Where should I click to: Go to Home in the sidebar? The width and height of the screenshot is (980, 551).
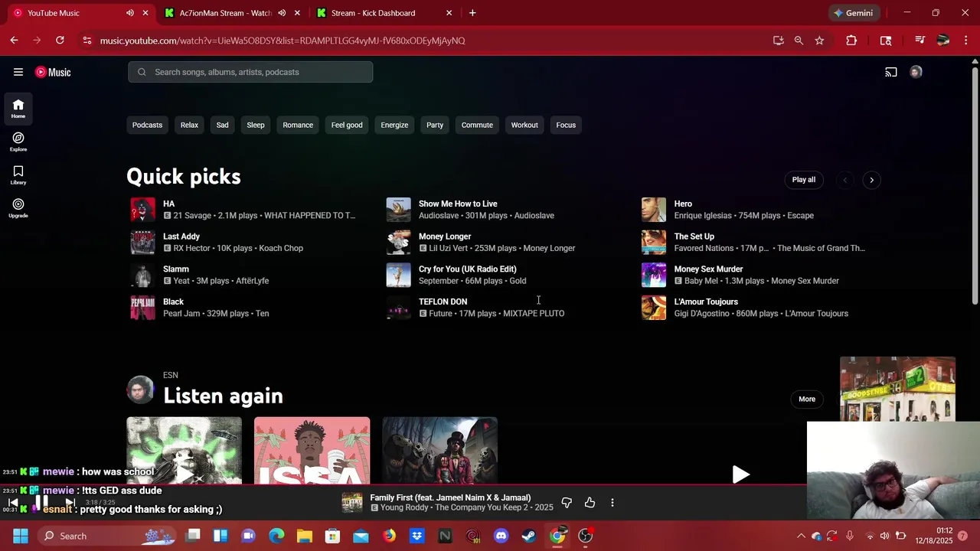(18, 109)
